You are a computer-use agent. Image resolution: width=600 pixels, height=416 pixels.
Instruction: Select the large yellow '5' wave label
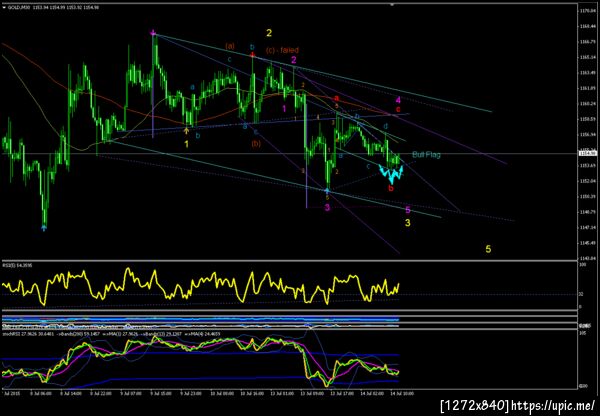coord(488,249)
